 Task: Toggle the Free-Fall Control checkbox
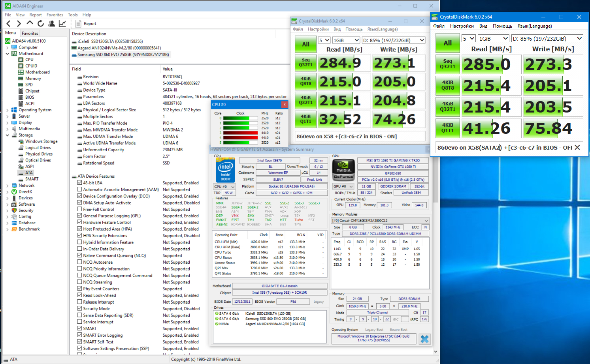click(80, 209)
